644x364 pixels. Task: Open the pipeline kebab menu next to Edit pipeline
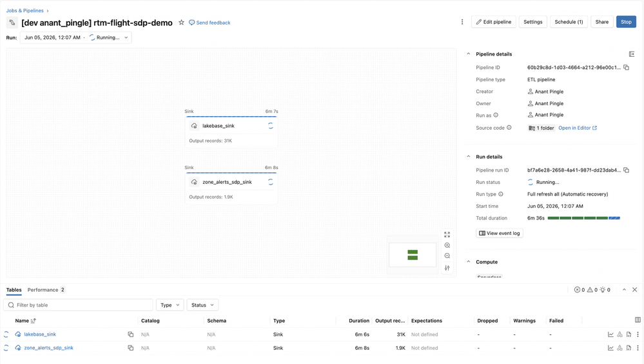[x=462, y=22]
